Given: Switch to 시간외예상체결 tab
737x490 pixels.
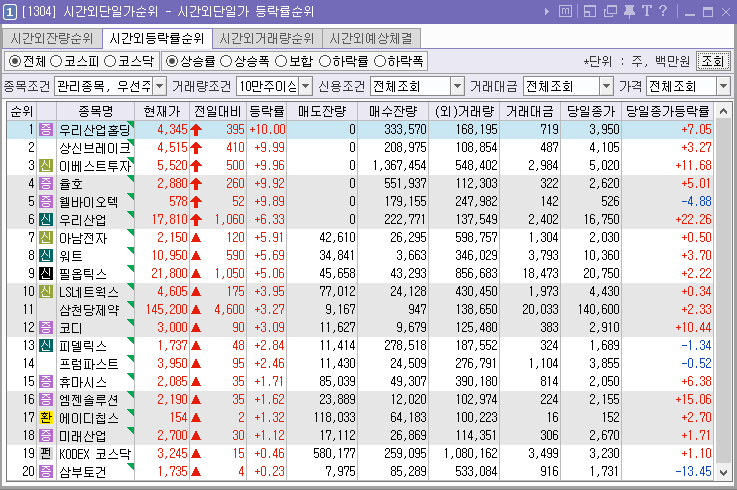Looking at the screenshot, I should pos(371,39).
